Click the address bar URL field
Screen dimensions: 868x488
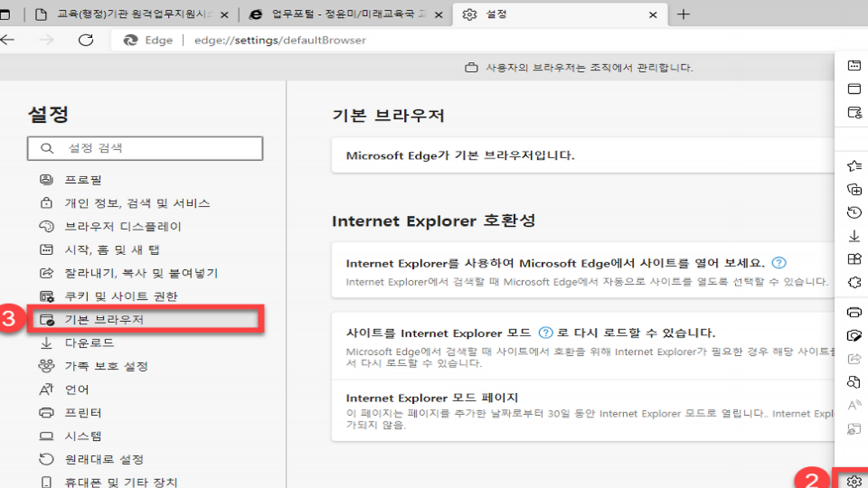[x=279, y=40]
